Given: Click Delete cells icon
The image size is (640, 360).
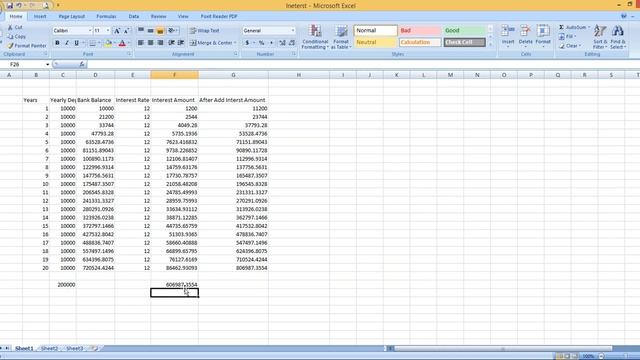Looking at the screenshot, I should pyautogui.click(x=525, y=31).
